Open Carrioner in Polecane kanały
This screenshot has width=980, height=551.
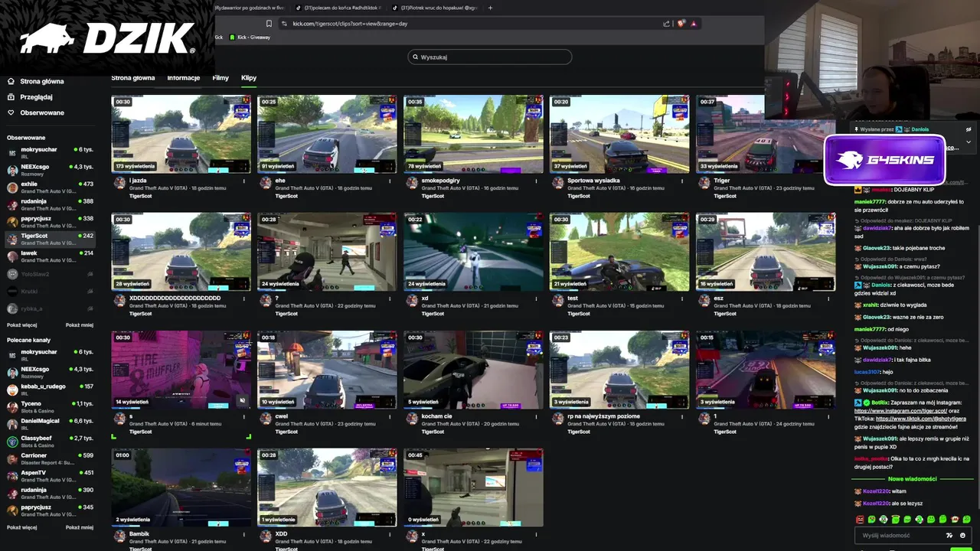[x=50, y=458]
